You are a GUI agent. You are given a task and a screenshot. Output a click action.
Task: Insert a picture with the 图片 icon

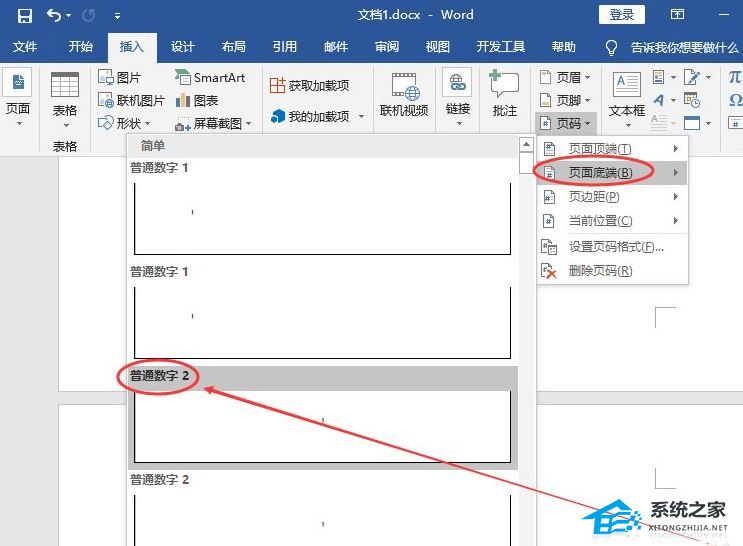105,77
